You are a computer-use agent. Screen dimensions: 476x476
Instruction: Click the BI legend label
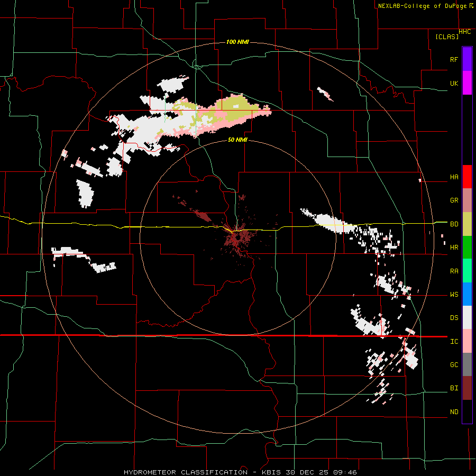(454, 388)
